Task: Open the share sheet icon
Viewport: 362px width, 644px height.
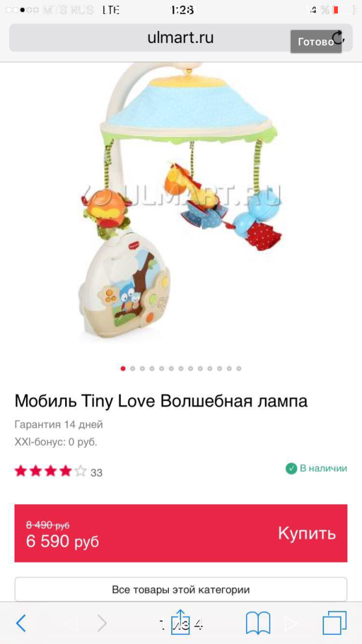Action: click(180, 622)
